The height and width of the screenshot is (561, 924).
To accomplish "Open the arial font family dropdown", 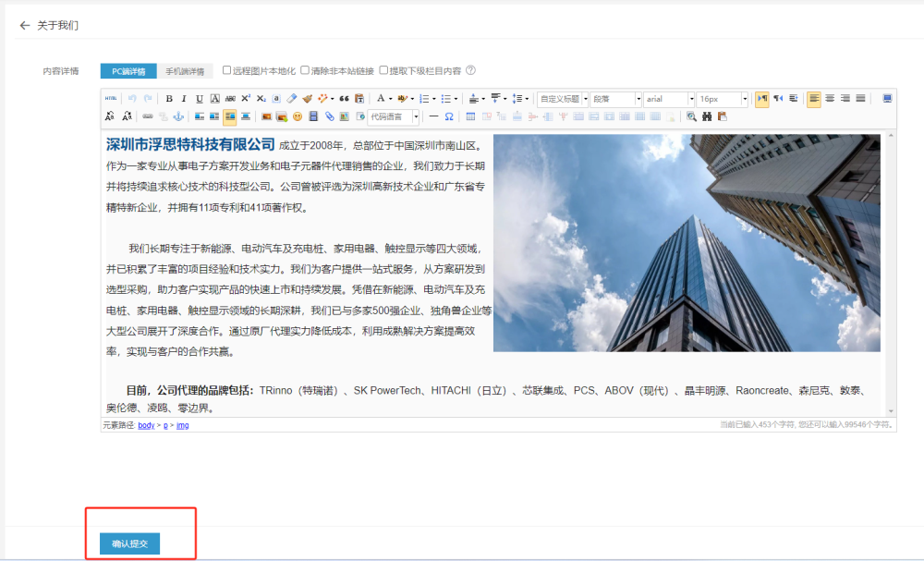I will (669, 99).
